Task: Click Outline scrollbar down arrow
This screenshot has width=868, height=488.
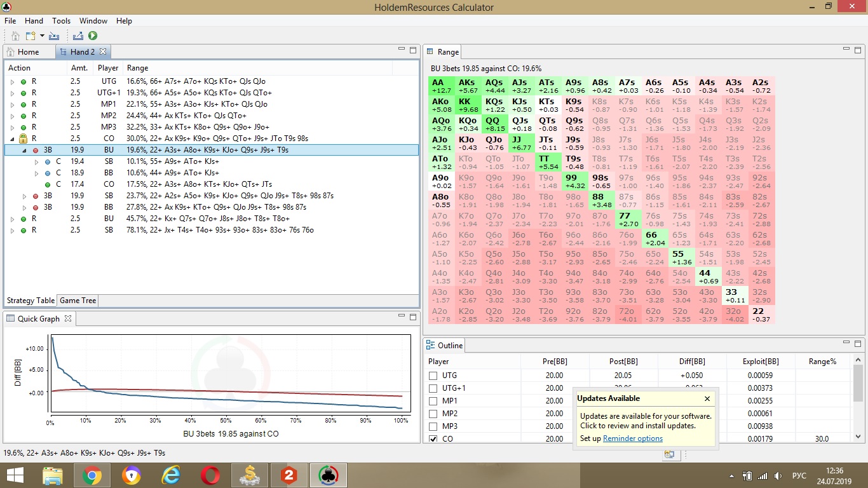Action: 858,437
